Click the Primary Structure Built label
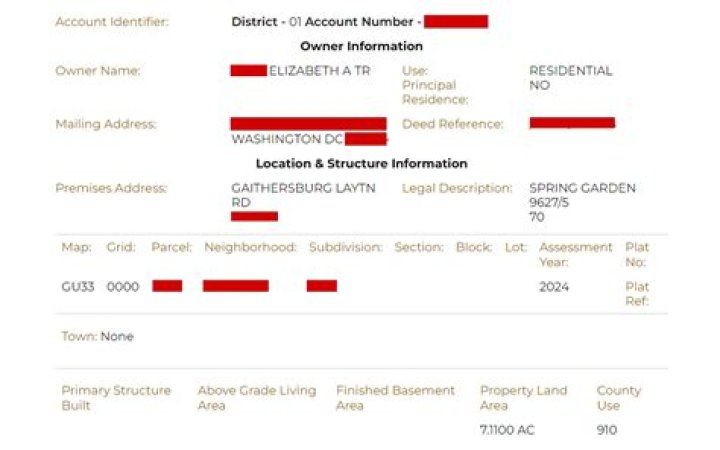This screenshot has height=450, width=720. (x=116, y=398)
